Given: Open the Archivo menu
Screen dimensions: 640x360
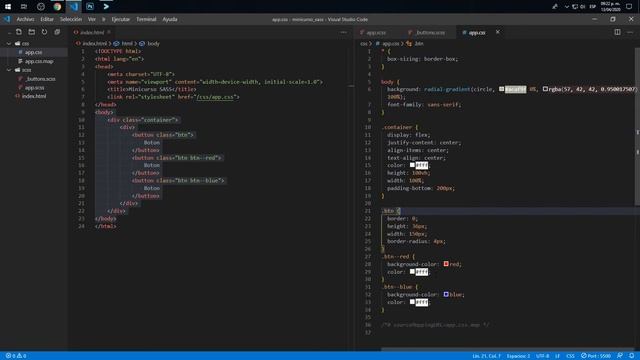Looking at the screenshot, I should tap(25, 19).
